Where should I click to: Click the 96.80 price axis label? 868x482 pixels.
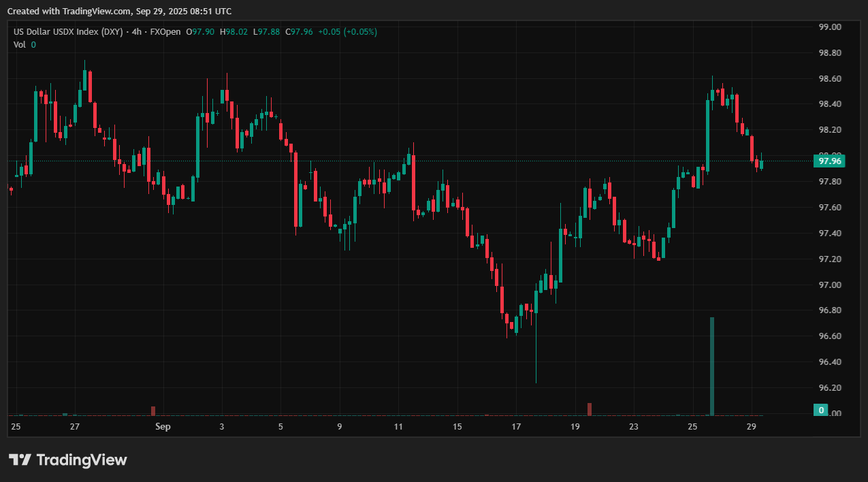[x=830, y=310]
